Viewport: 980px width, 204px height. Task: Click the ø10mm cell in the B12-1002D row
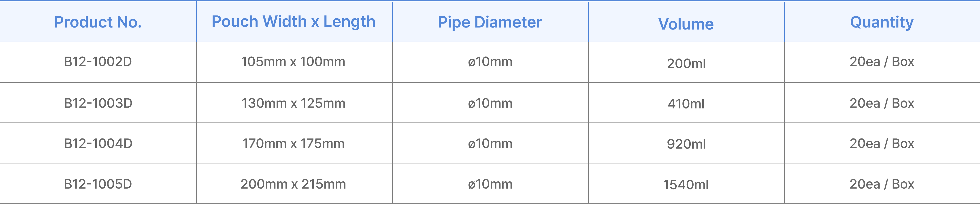[490, 62]
